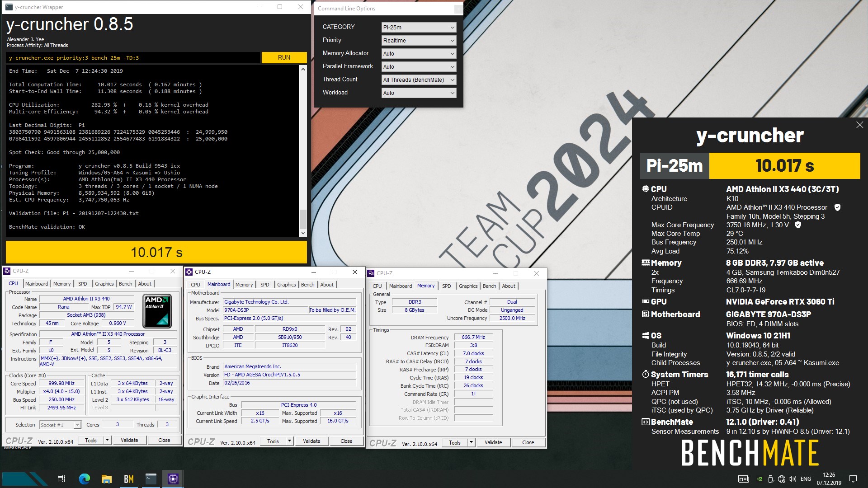Click the CPUID verified shield icon

click(837, 207)
